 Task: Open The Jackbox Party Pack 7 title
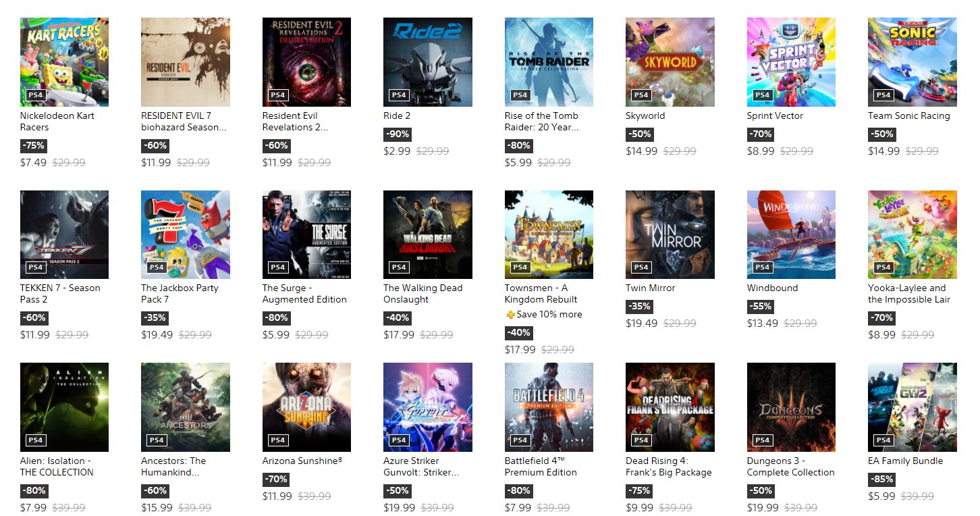click(180, 294)
